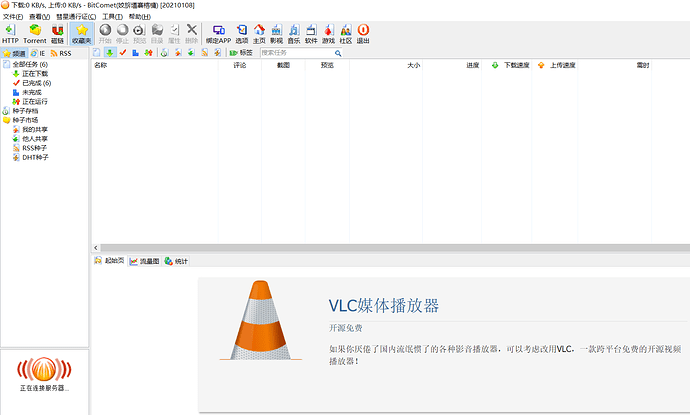Click the 绑定APP toolbar icon
The height and width of the screenshot is (415, 690).
(x=219, y=34)
